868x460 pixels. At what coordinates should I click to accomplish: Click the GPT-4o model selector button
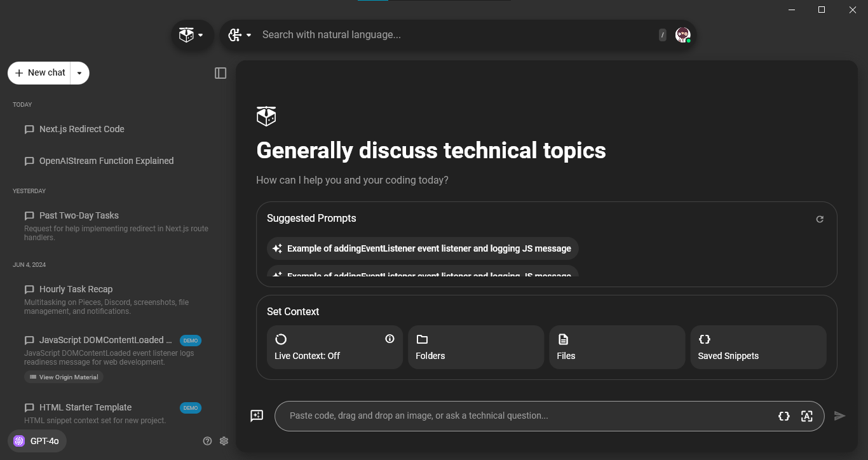(x=37, y=441)
